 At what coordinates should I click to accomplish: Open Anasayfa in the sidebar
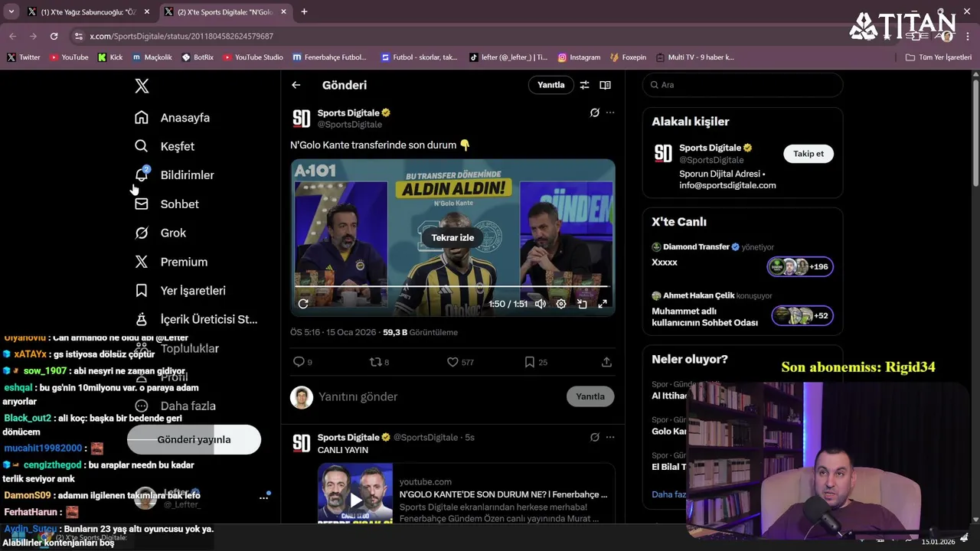pyautogui.click(x=172, y=118)
